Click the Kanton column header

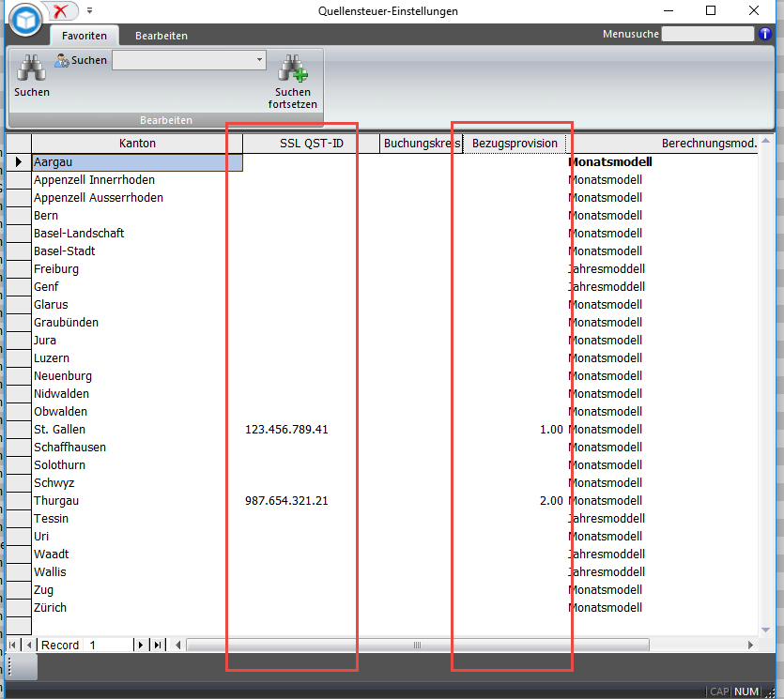[x=137, y=144]
